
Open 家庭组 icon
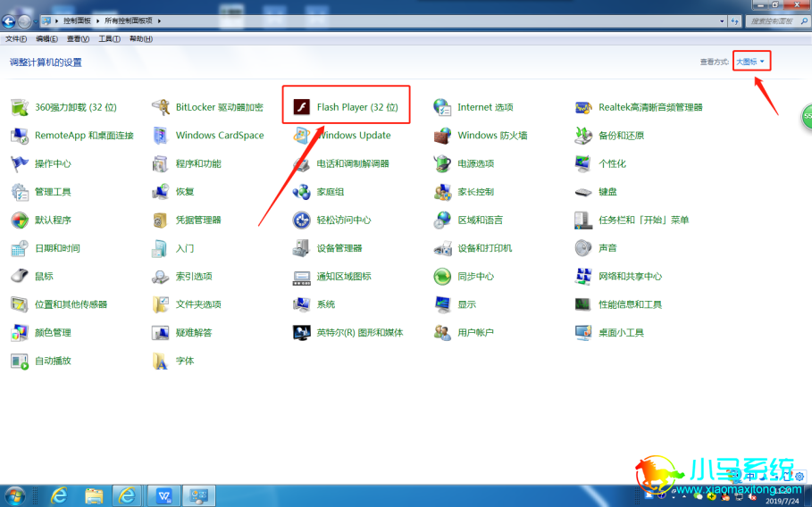(302, 192)
